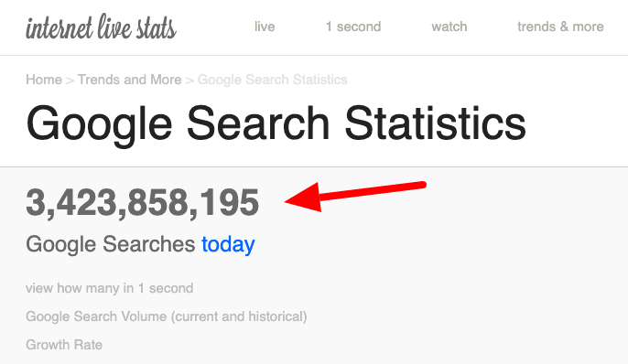Jump to the Growth Rate section
Image resolution: width=628 pixels, height=364 pixels.
pos(64,345)
